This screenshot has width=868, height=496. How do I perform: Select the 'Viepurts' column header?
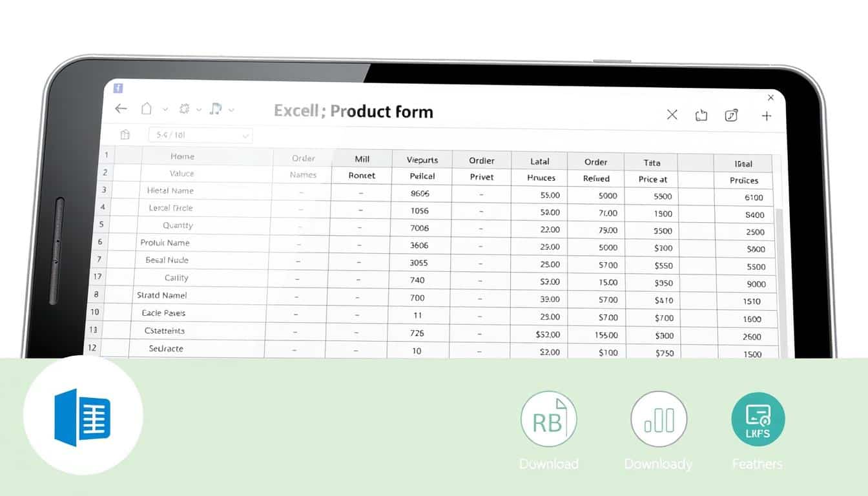(422, 160)
